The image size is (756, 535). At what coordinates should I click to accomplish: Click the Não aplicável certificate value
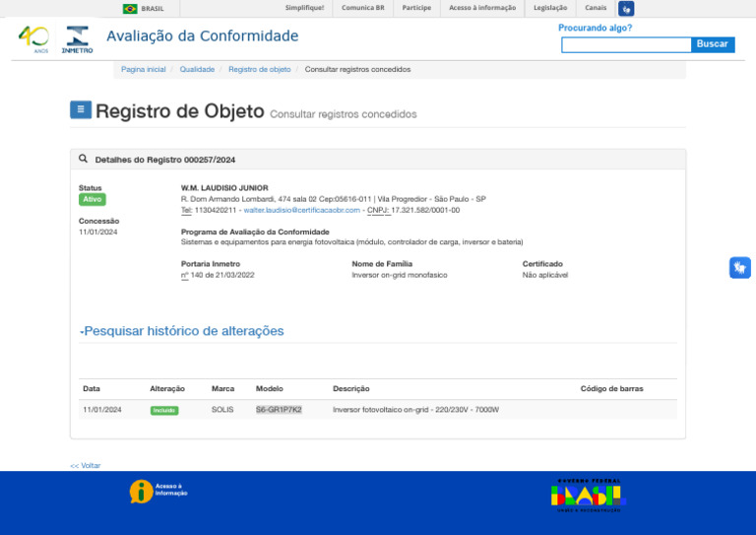point(545,275)
